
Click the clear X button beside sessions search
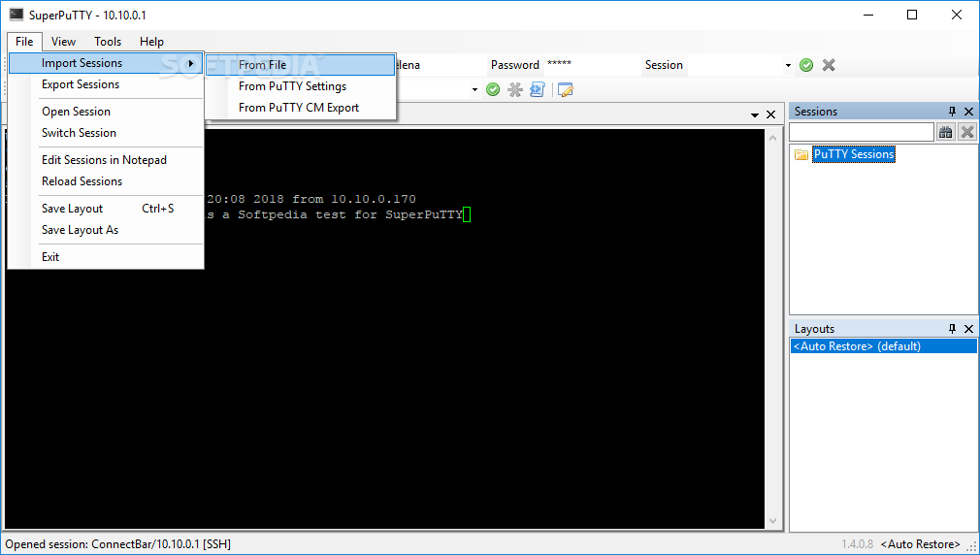coord(966,132)
